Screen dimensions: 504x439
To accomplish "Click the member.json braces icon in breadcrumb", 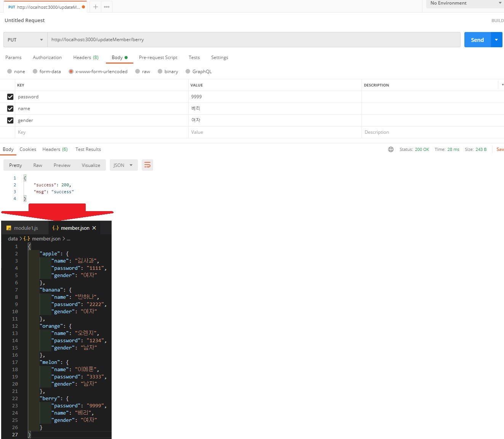I will [x=27, y=239].
